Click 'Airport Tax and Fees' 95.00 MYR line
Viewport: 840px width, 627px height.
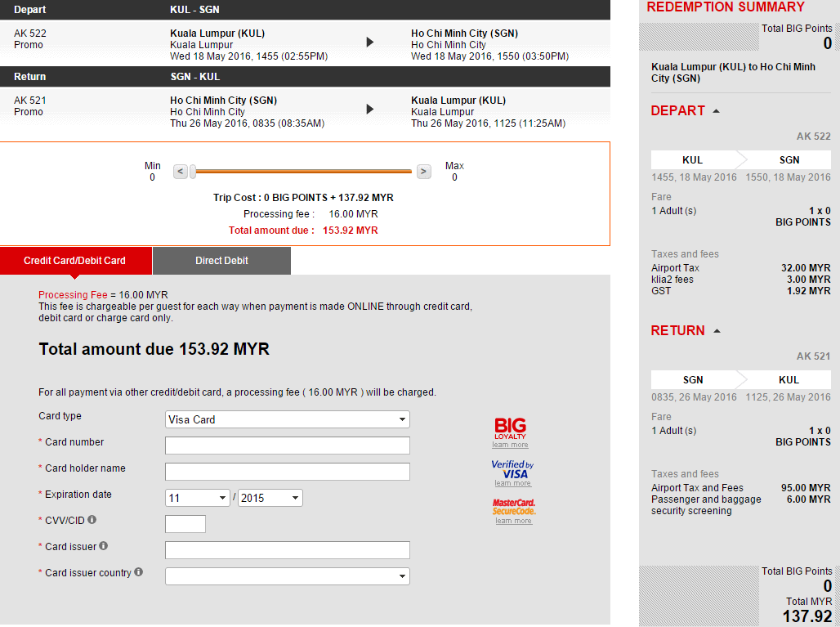tap(741, 488)
